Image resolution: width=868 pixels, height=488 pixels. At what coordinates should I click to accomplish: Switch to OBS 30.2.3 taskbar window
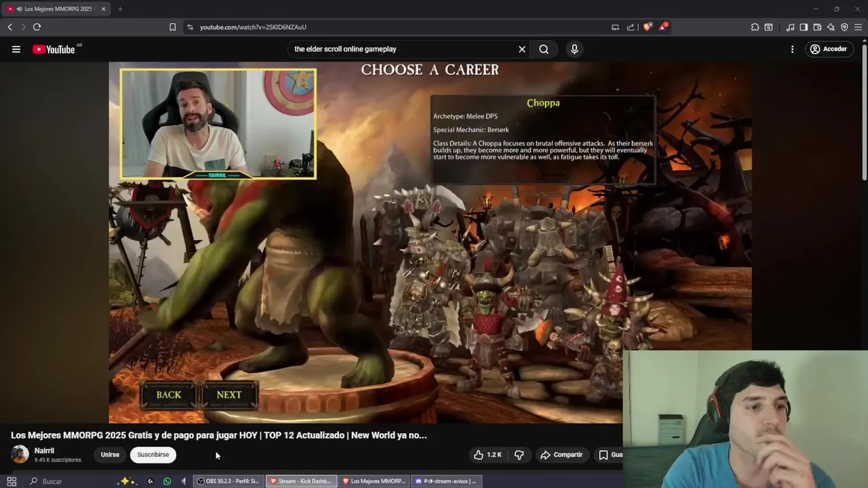tap(229, 481)
